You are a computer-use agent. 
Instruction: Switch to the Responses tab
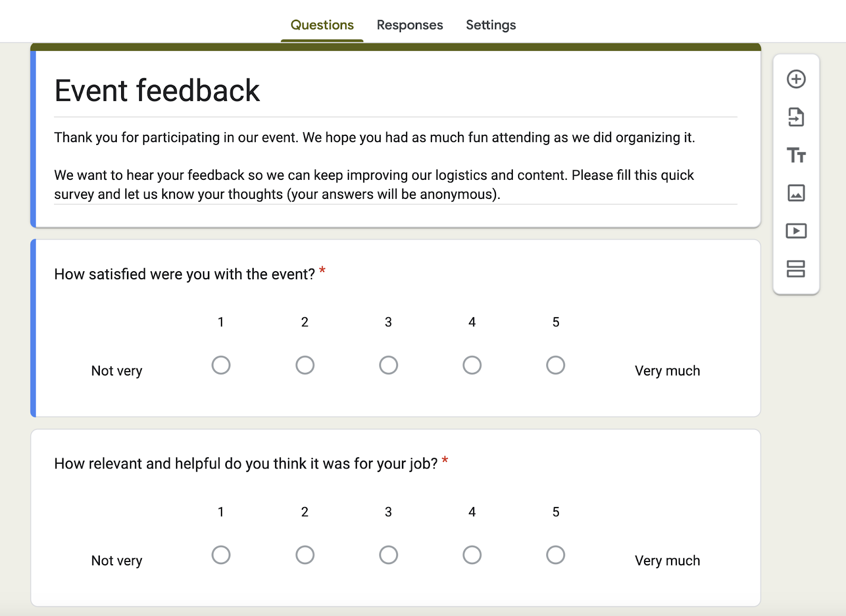pos(409,25)
